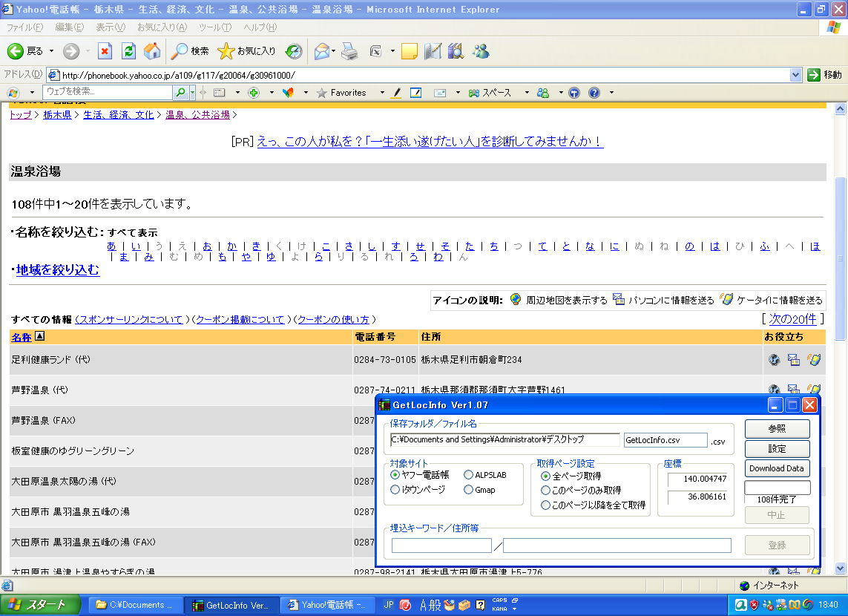Open the ツール(T) menu
This screenshot has width=848, height=616.
214,27
